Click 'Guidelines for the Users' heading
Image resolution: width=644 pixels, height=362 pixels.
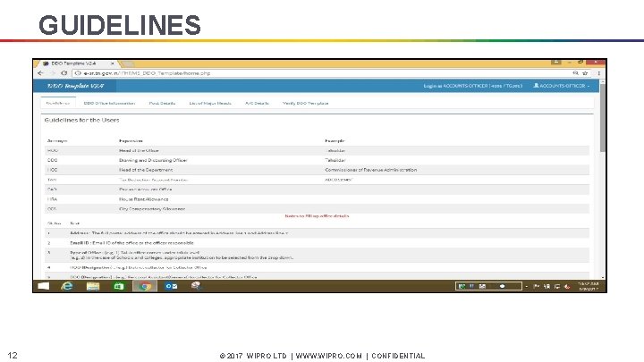81,120
